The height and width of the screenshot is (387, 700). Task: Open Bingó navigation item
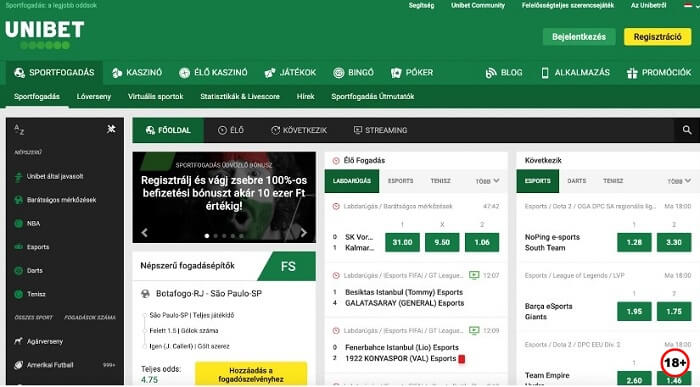pos(354,72)
